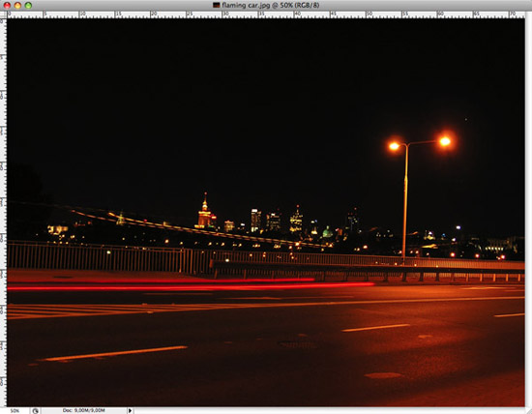Click the Doc: 9,00M/9,00M status text

[84, 410]
